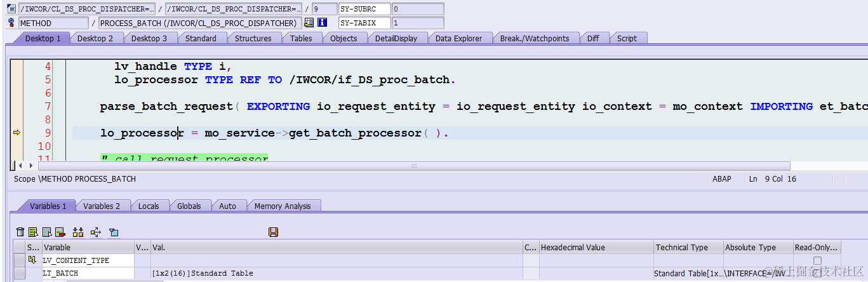Click the '[1x2(16)]Standard Table' value cell

[x=336, y=273]
